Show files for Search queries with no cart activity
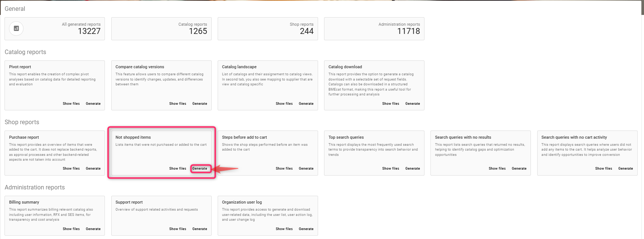The height and width of the screenshot is (239, 644). pos(603,169)
